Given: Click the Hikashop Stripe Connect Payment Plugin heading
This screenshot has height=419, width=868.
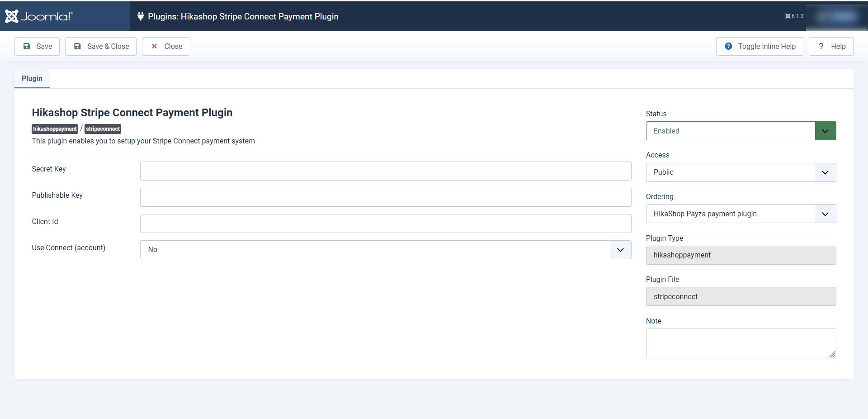Looking at the screenshot, I should (132, 113).
